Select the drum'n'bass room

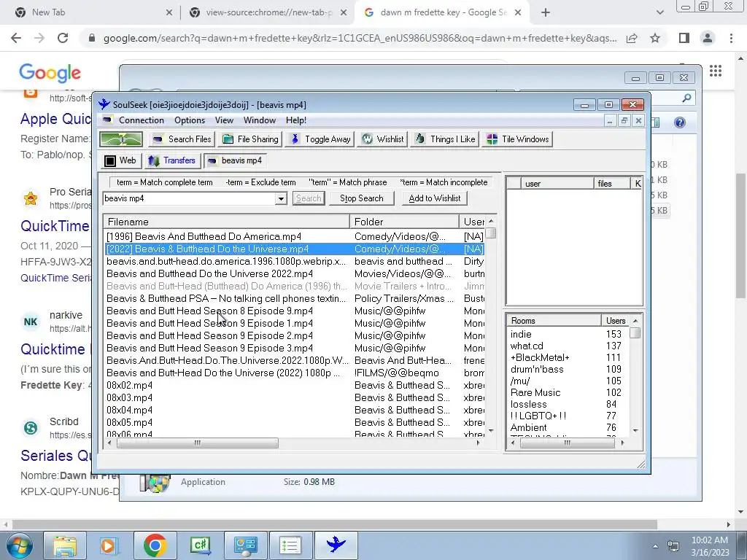coord(567,370)
